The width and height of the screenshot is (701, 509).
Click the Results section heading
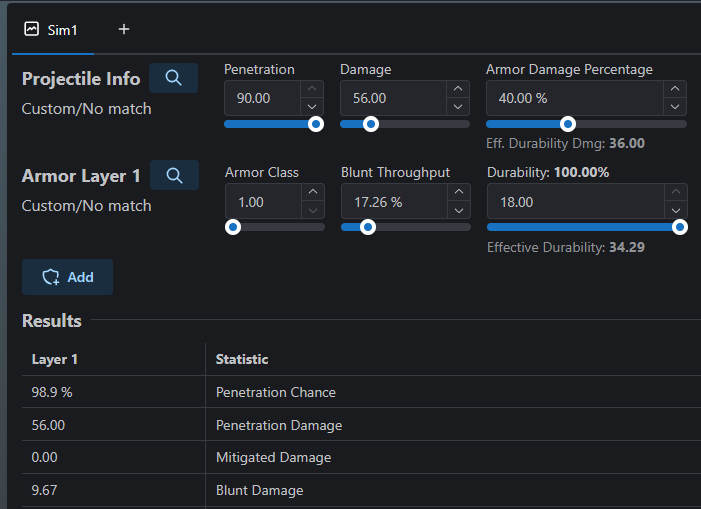click(x=52, y=320)
